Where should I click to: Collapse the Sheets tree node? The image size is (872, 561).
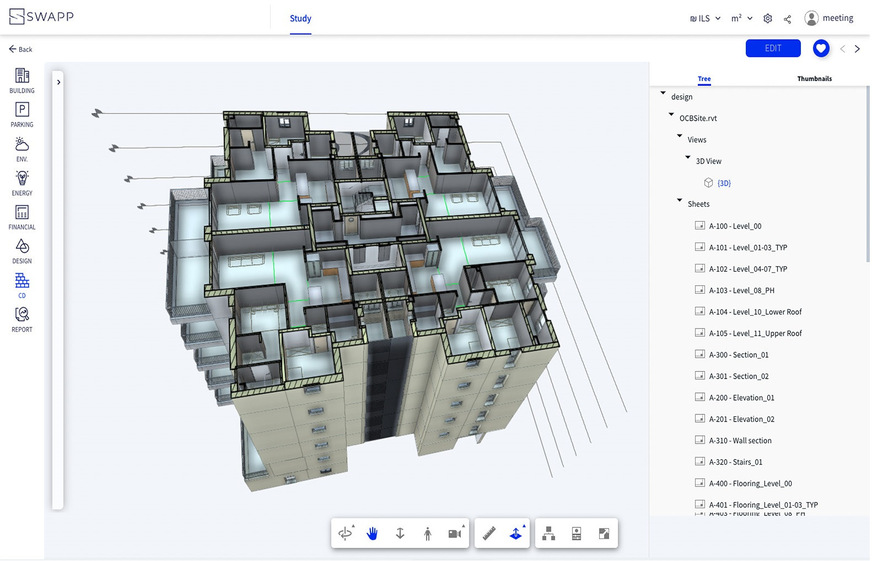[680, 201]
